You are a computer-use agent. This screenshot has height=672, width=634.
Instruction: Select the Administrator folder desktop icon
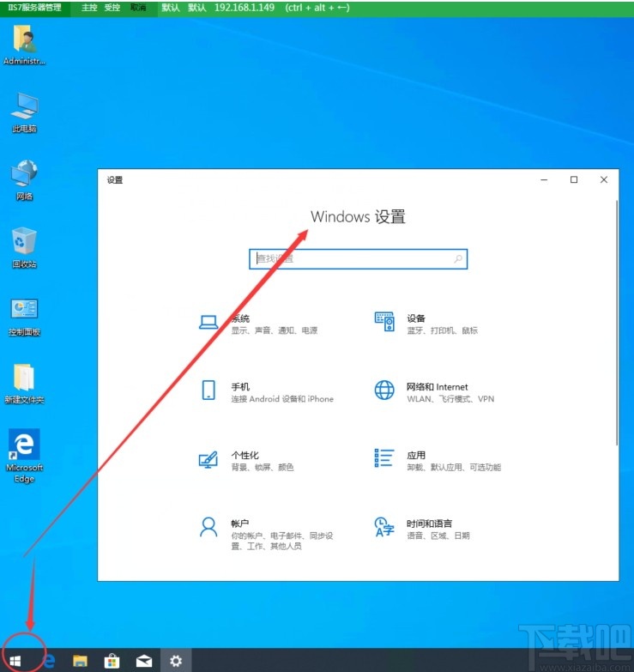click(24, 45)
